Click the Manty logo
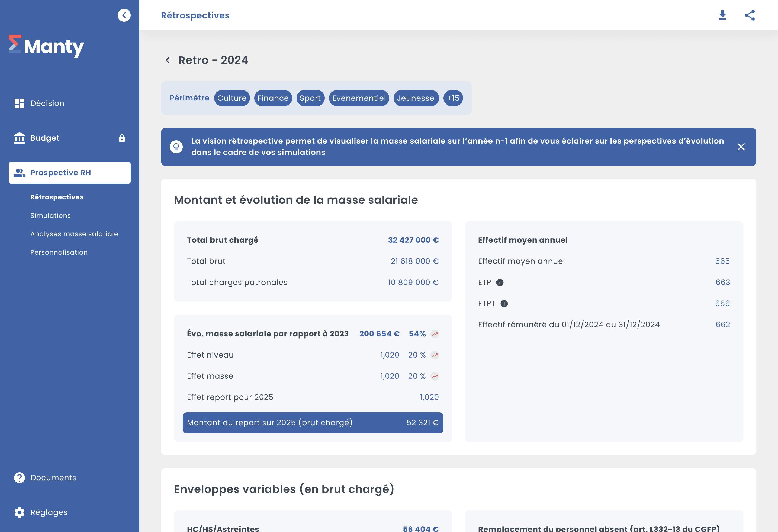Screen dimensions: 778x532 click(46, 46)
